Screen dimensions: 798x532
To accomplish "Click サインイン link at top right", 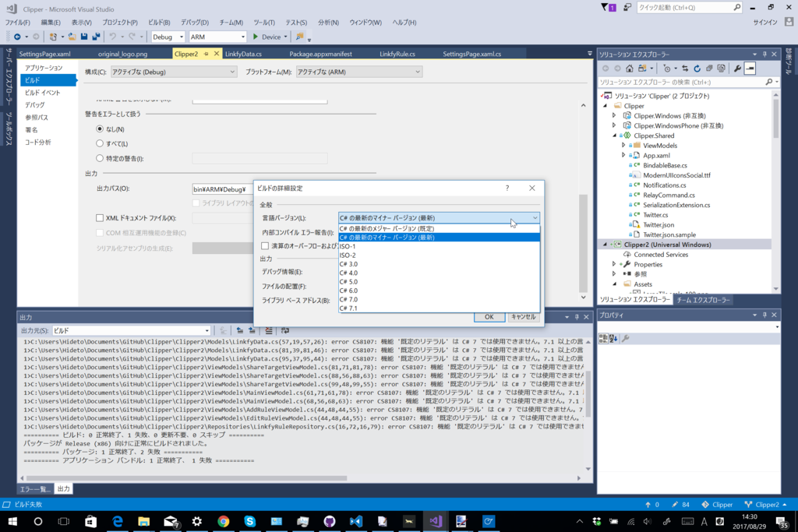I will (765, 23).
